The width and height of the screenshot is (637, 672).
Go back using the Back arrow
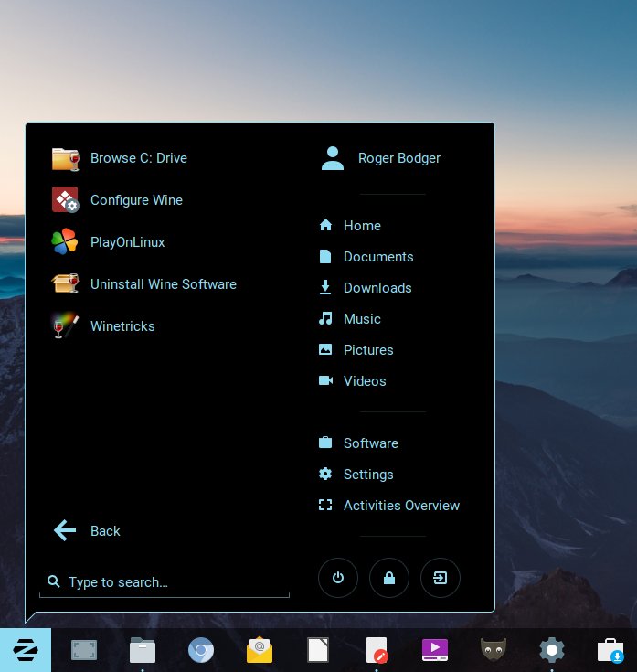point(66,531)
